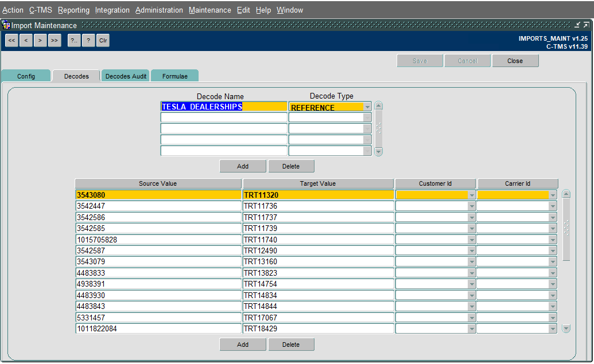Click the Source Value column header
This screenshot has width=594, height=364.
[158, 183]
